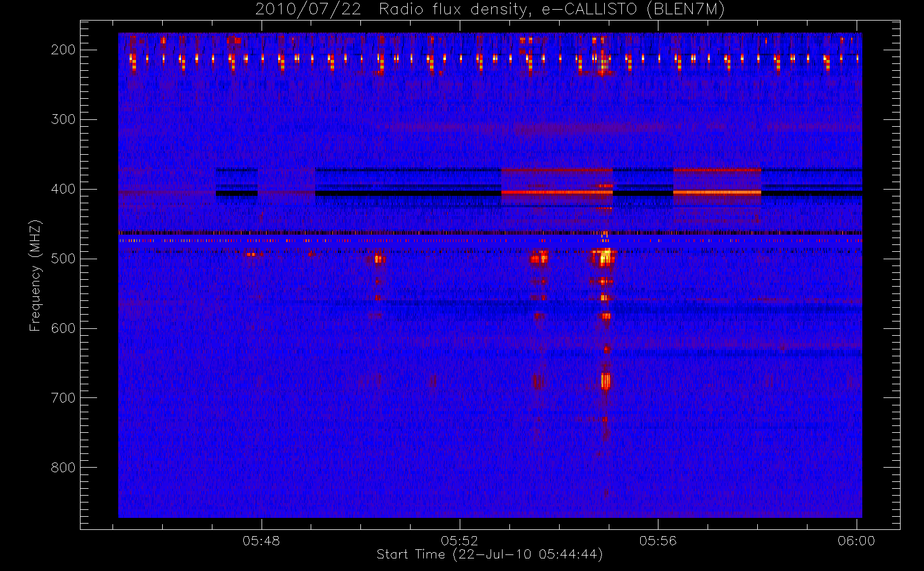Click the burst feature near 680 MHz at 05:55

[x=606, y=381]
